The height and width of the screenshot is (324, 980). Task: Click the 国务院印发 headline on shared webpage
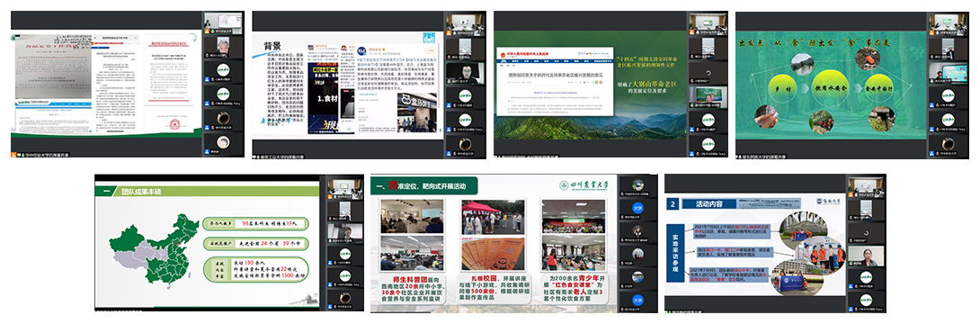(x=557, y=76)
